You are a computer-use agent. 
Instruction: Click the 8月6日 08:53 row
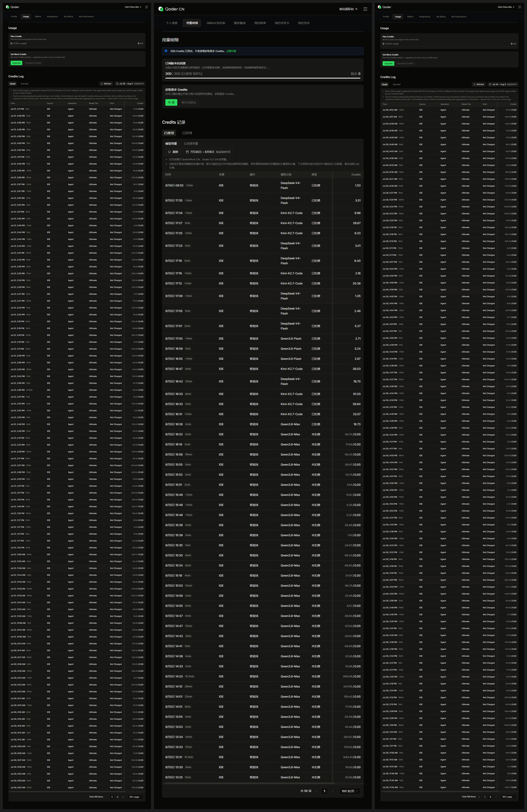[x=263, y=186]
